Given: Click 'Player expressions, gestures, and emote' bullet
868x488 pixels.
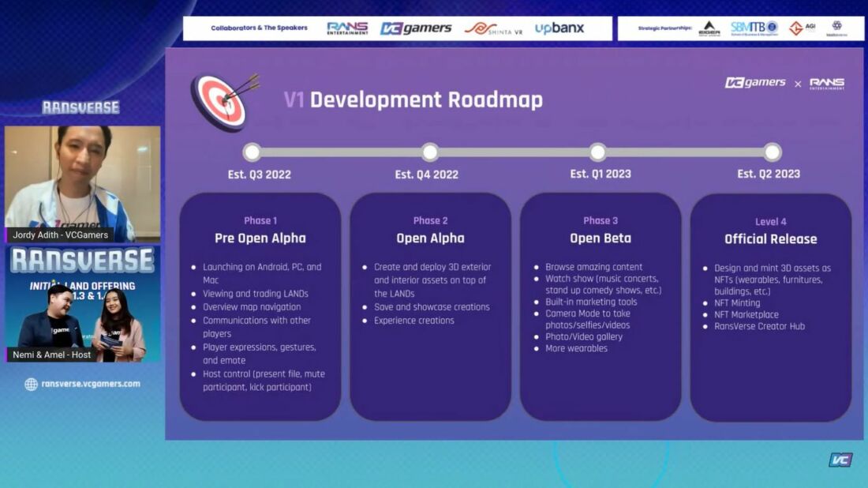Looking at the screenshot, I should click(x=259, y=354).
